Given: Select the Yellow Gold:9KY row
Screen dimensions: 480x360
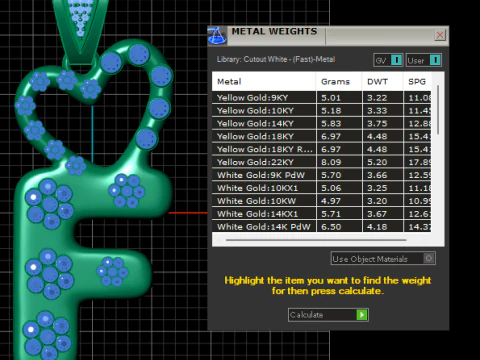Looking at the screenshot, I should pyautogui.click(x=321, y=98).
